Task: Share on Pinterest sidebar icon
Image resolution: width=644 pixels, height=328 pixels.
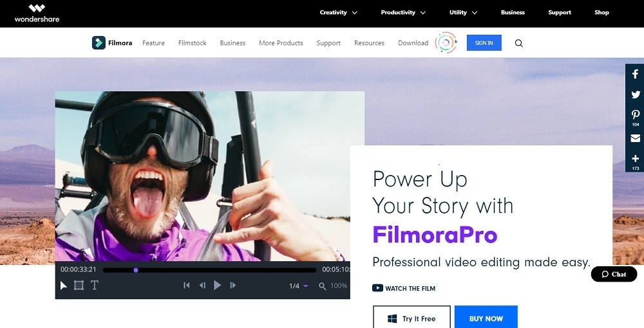Action: click(636, 114)
